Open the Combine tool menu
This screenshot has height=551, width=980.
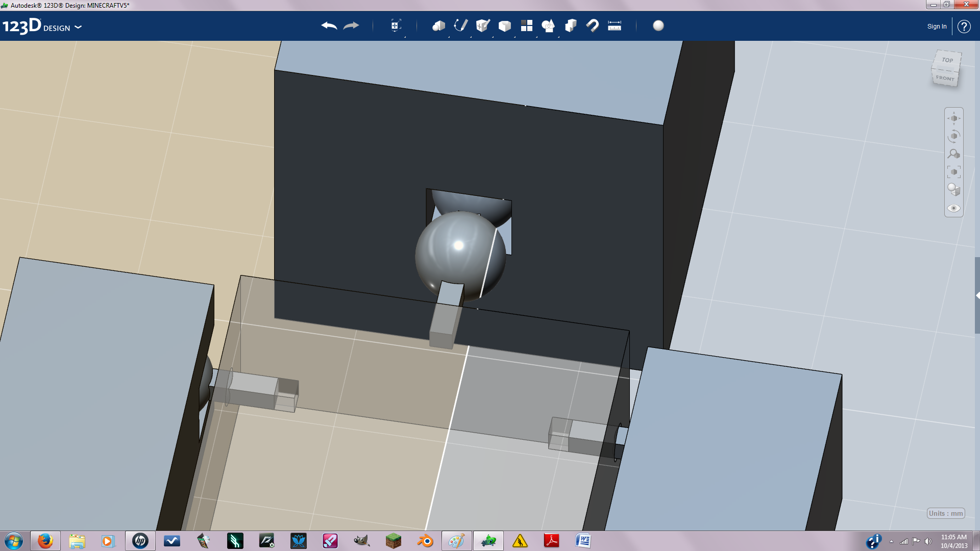(x=571, y=26)
